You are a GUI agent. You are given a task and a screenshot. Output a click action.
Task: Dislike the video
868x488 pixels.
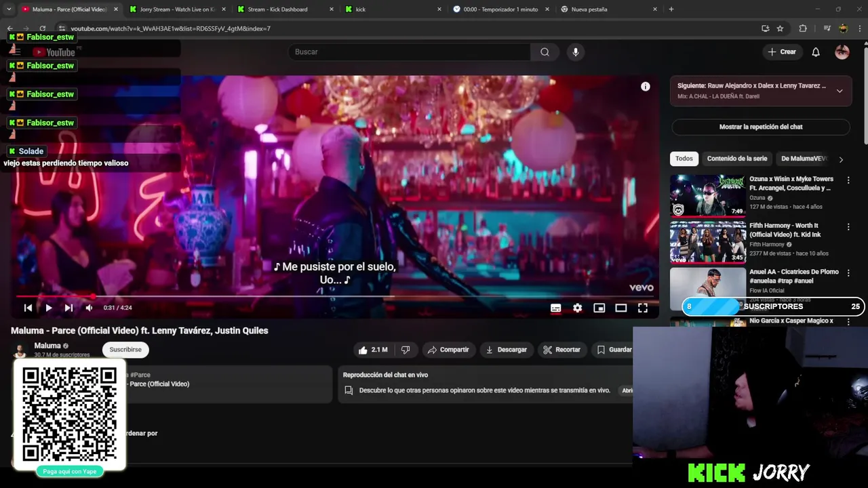coord(406,350)
